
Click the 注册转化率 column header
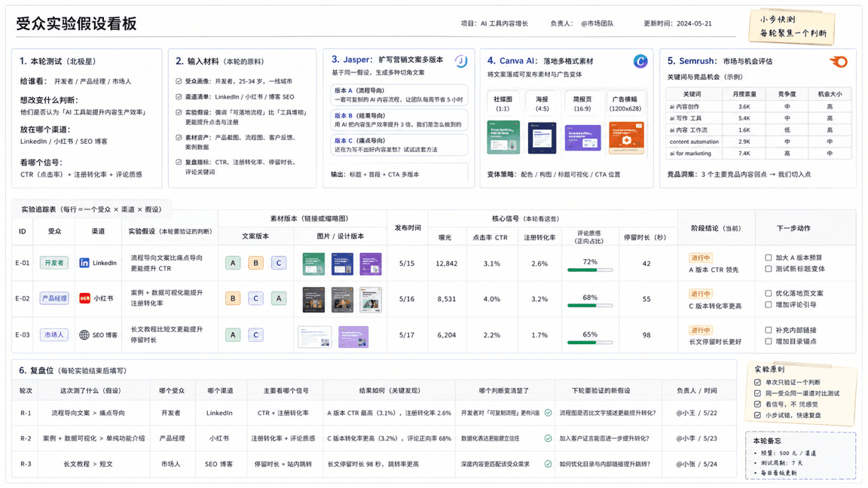[x=539, y=237]
